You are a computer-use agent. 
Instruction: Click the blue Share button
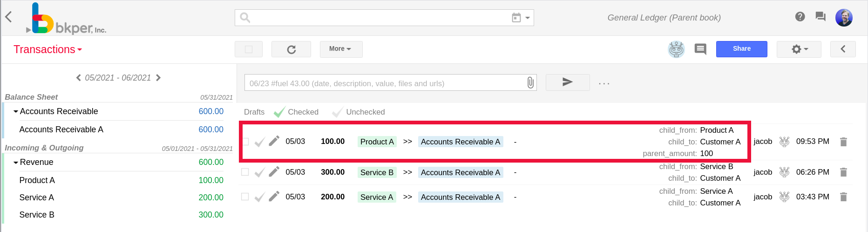742,49
